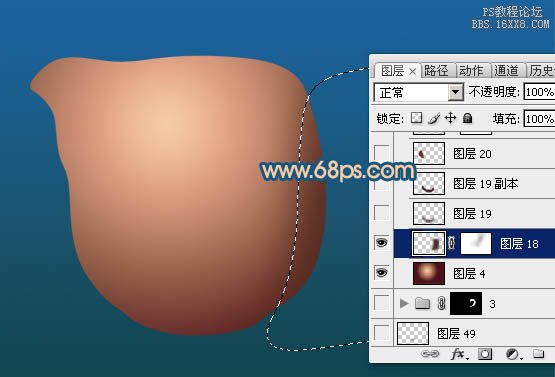The height and width of the screenshot is (377, 555).
Task: Switch to the 通道 tab
Action: (507, 70)
